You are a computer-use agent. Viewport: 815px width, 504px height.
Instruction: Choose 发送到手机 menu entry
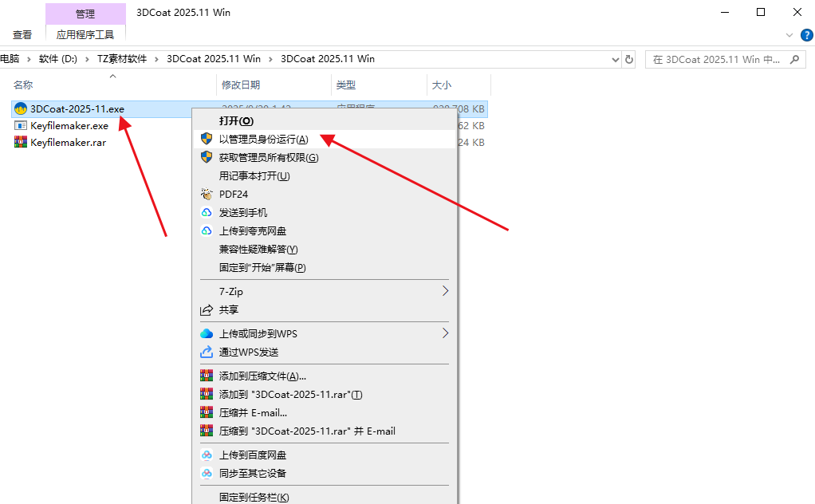pyautogui.click(x=325, y=212)
